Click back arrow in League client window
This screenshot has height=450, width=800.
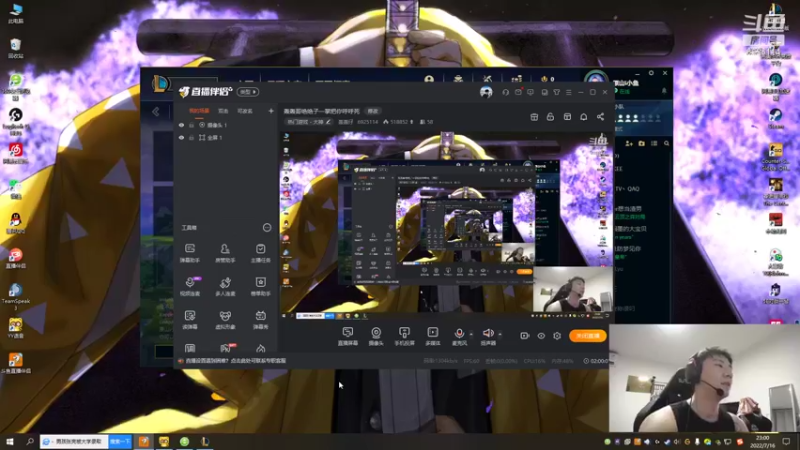[156, 112]
